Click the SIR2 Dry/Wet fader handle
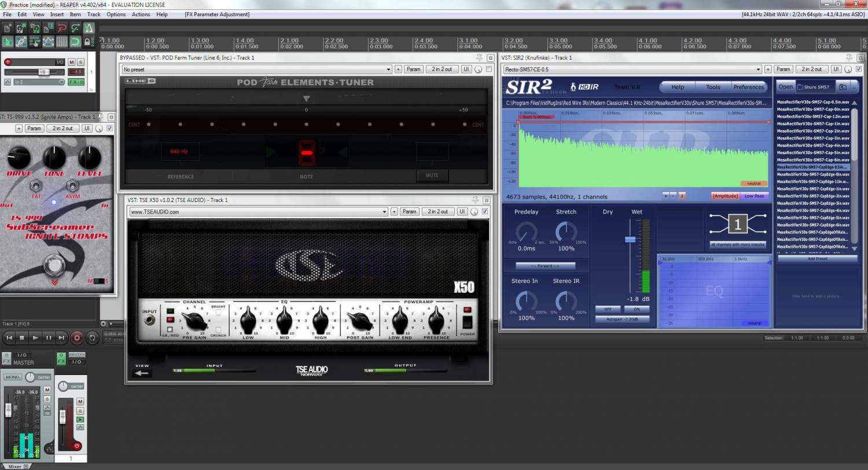Viewport: 868px width, 470px height. 630,239
